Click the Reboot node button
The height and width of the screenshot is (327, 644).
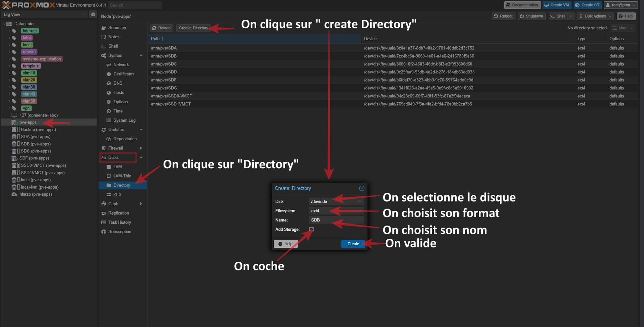pyautogui.click(x=503, y=16)
